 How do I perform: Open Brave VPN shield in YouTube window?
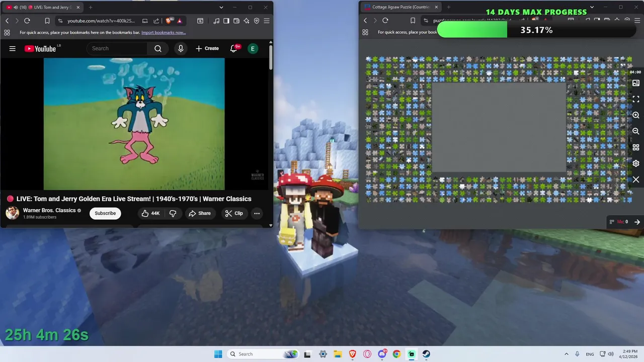pyautogui.click(x=257, y=21)
